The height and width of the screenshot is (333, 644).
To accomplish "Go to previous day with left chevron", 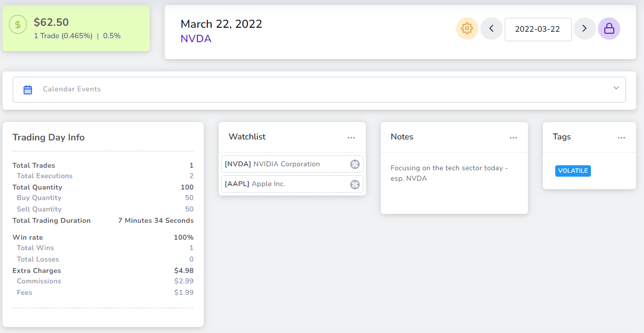I will [x=491, y=29].
